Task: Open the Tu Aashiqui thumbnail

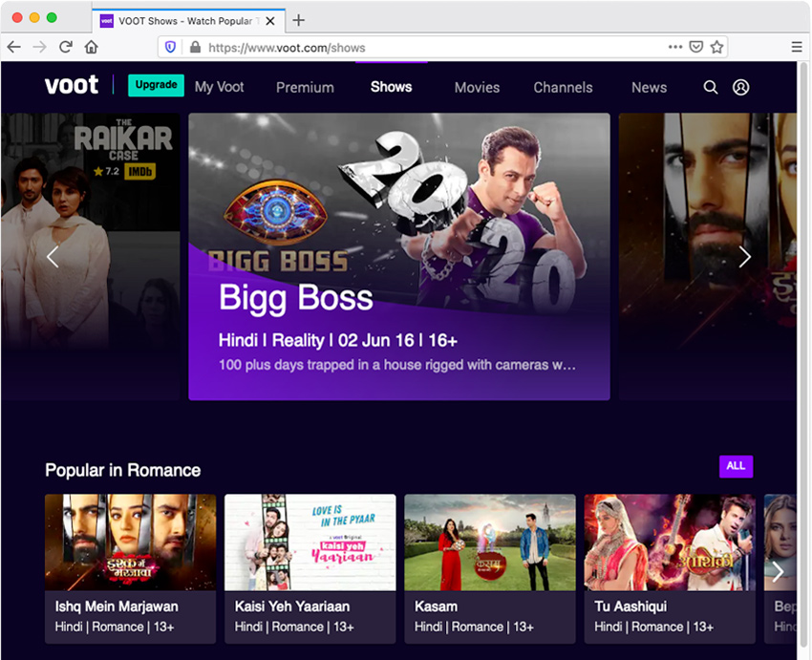Action: point(670,543)
